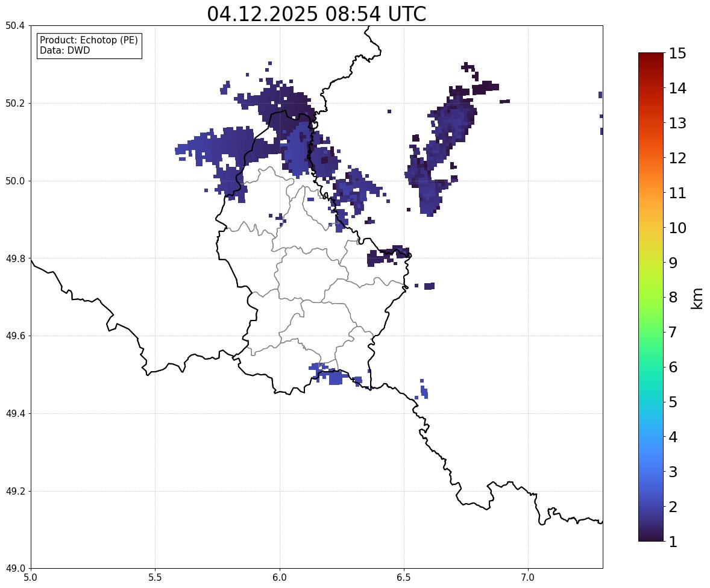Click the dark red top of colorbar
Image resolution: width=710 pixels, height=588 pixels.
tap(651, 57)
